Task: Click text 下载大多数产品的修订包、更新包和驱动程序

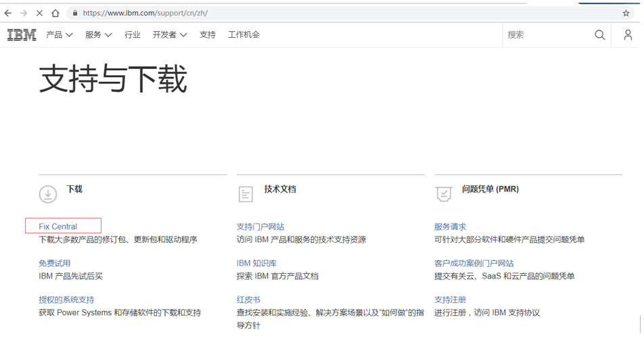Action: [118, 239]
